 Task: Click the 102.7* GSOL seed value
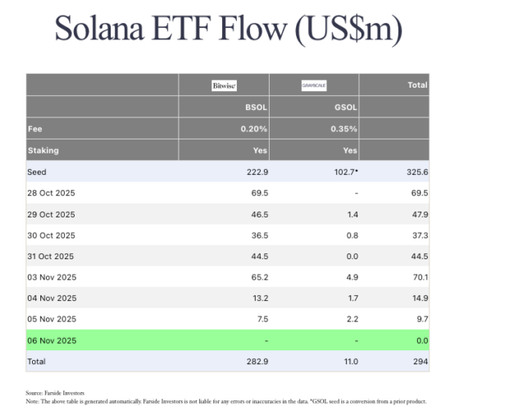(x=343, y=171)
